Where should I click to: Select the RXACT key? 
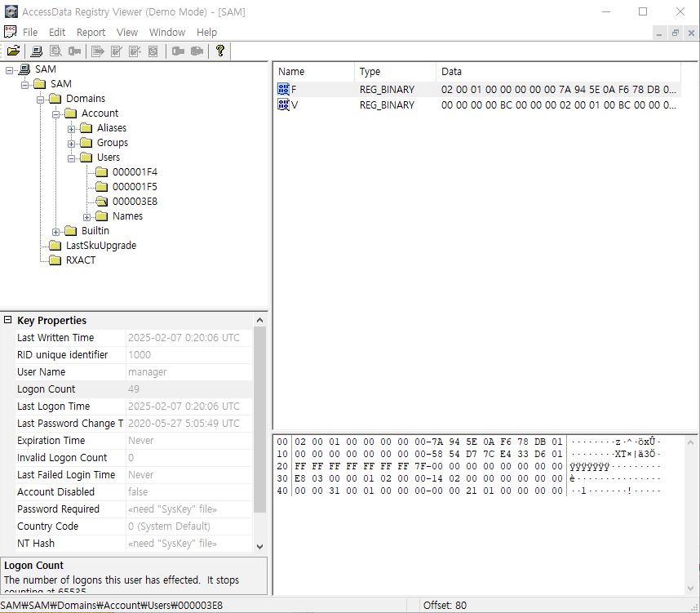81,260
